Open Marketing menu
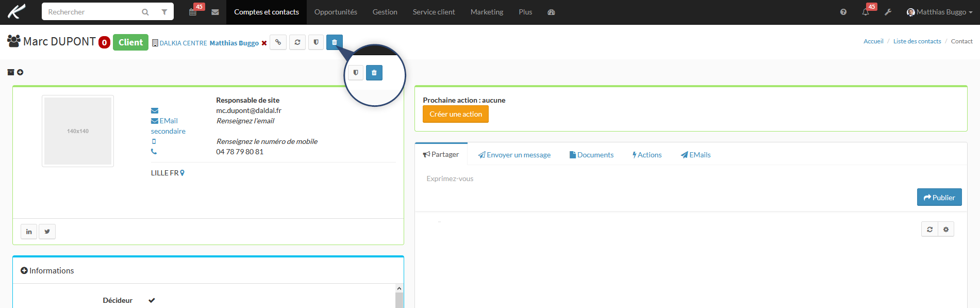The width and height of the screenshot is (980, 308). click(x=487, y=12)
